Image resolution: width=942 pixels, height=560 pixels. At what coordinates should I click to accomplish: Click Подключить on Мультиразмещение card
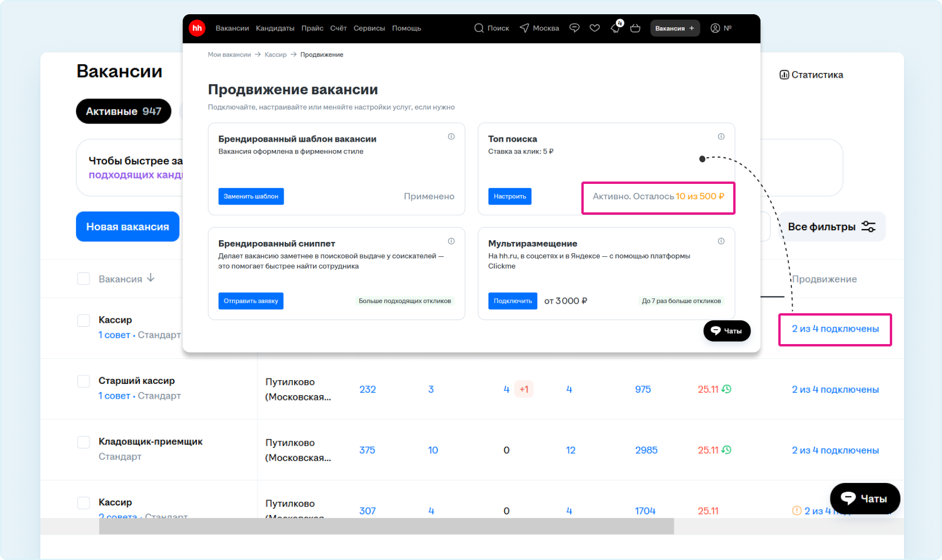pyautogui.click(x=513, y=301)
